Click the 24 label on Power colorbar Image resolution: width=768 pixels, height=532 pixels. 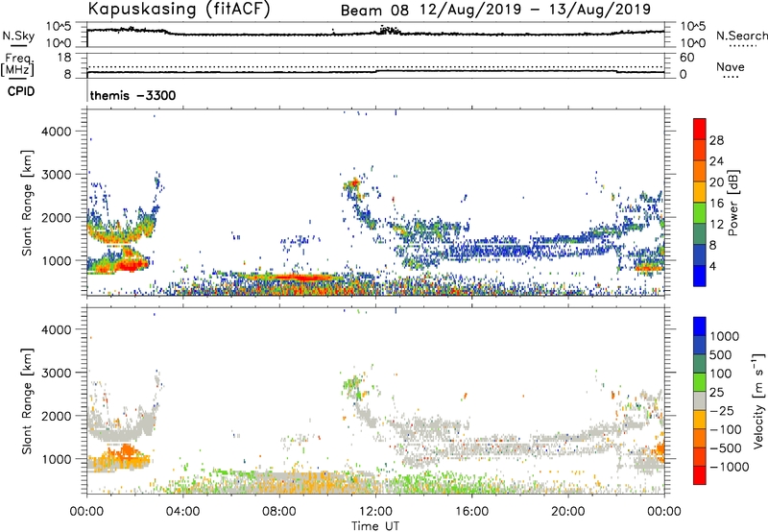coord(716,161)
